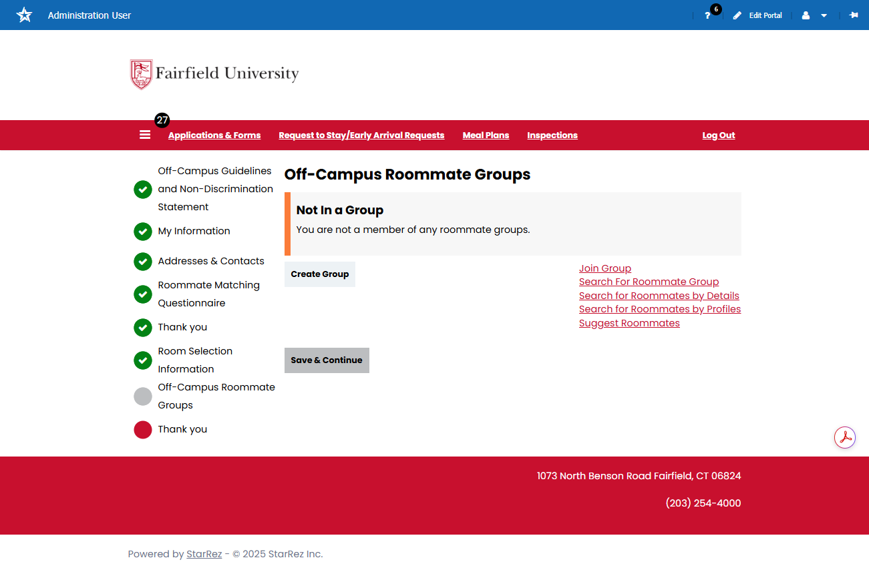The height and width of the screenshot is (588, 869).
Task: Click the Create Group button
Action: (x=320, y=274)
